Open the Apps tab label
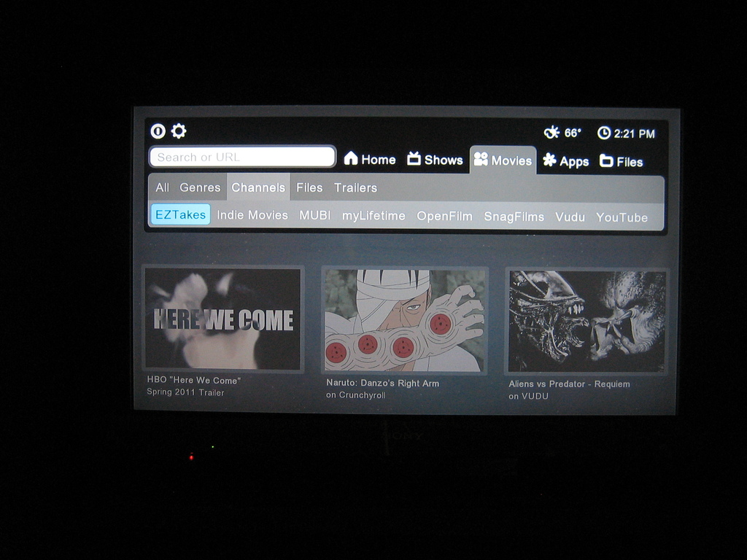747x560 pixels. [x=574, y=162]
